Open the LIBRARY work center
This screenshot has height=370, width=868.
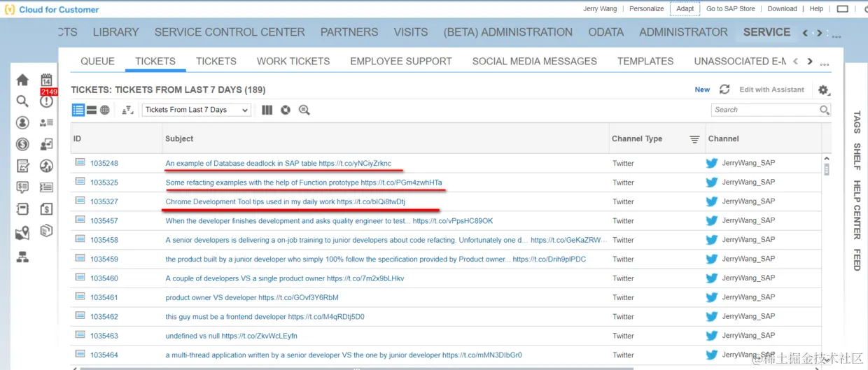pyautogui.click(x=115, y=32)
